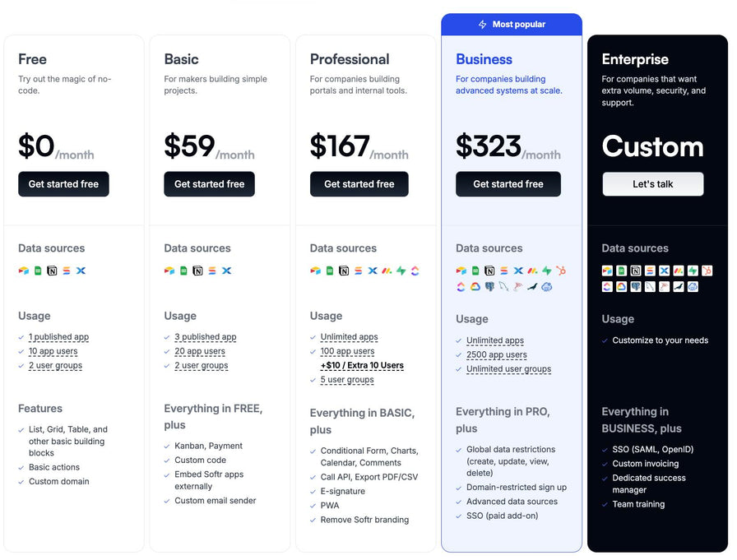
Task: Click the Supabase icon in Professional plan
Action: tap(401, 271)
